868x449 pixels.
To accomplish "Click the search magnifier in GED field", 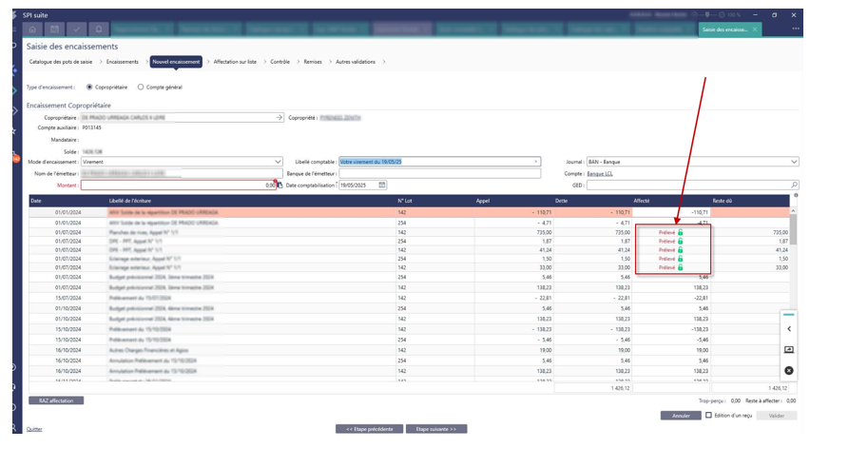I will (x=794, y=185).
